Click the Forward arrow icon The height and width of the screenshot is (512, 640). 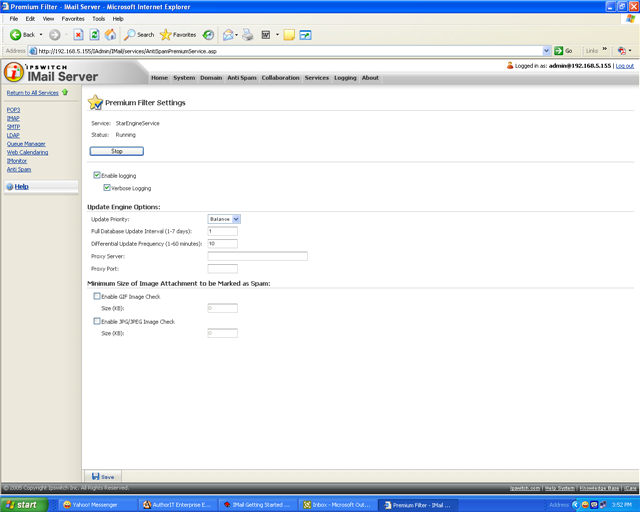tap(55, 35)
